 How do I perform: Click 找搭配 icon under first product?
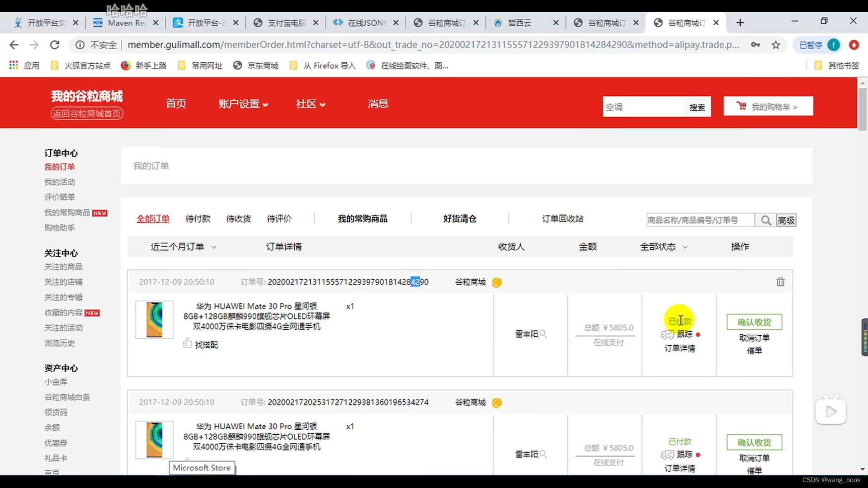click(x=187, y=343)
